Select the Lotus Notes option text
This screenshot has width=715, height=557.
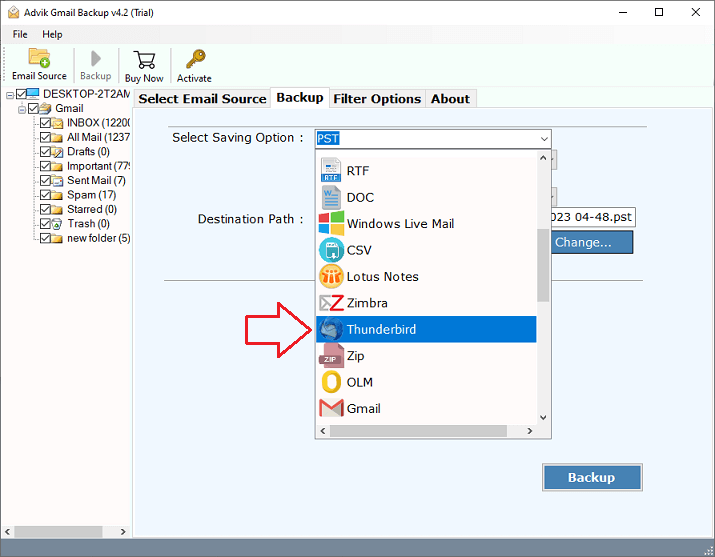click(x=383, y=276)
